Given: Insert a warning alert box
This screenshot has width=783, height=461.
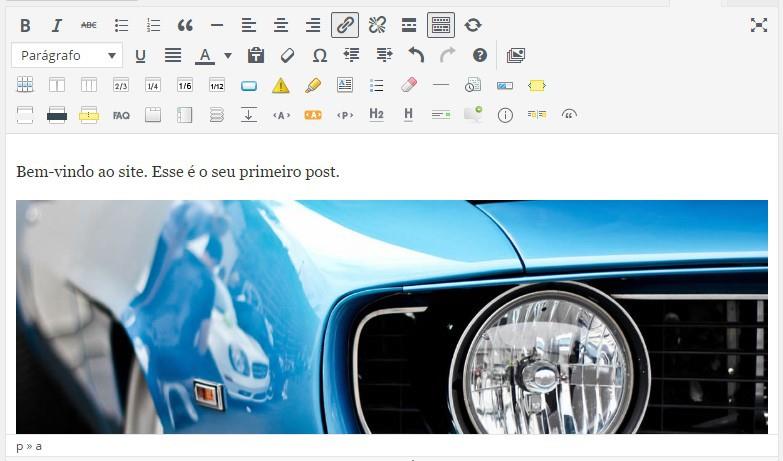Looking at the screenshot, I should (x=281, y=85).
